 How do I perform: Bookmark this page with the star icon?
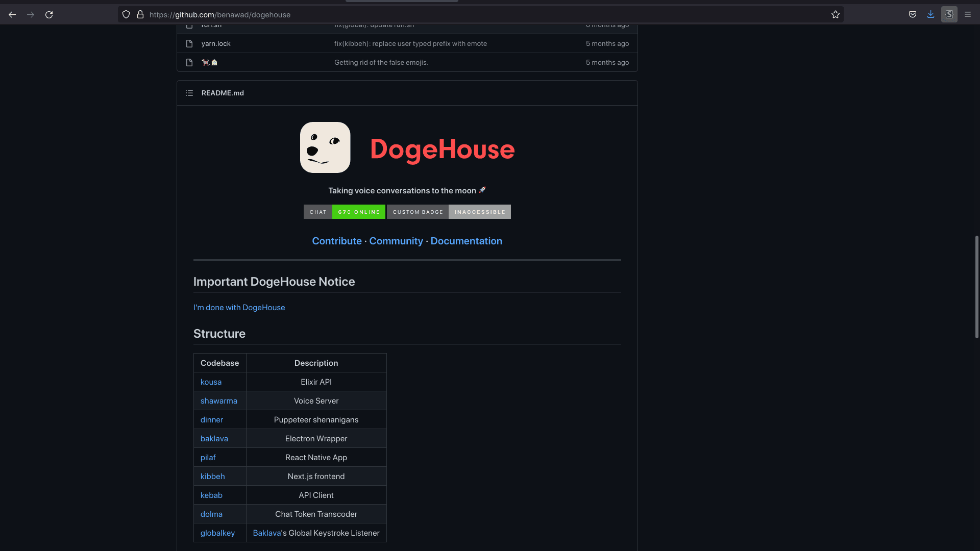835,15
